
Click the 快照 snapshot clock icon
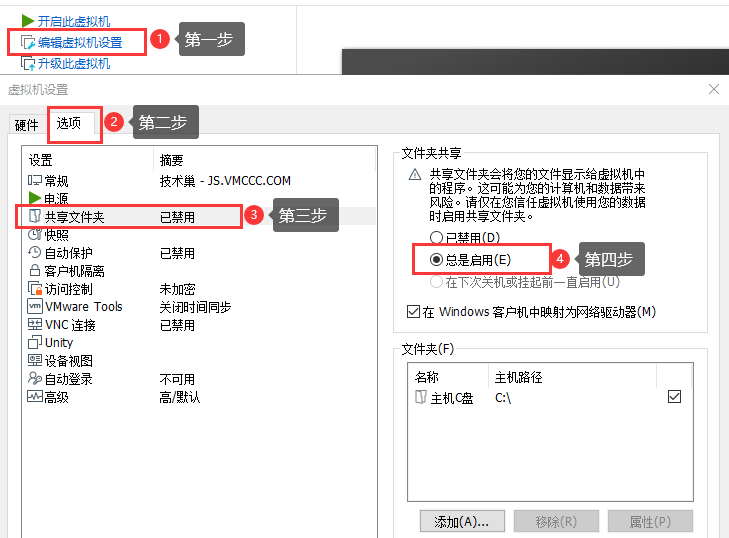click(35, 234)
